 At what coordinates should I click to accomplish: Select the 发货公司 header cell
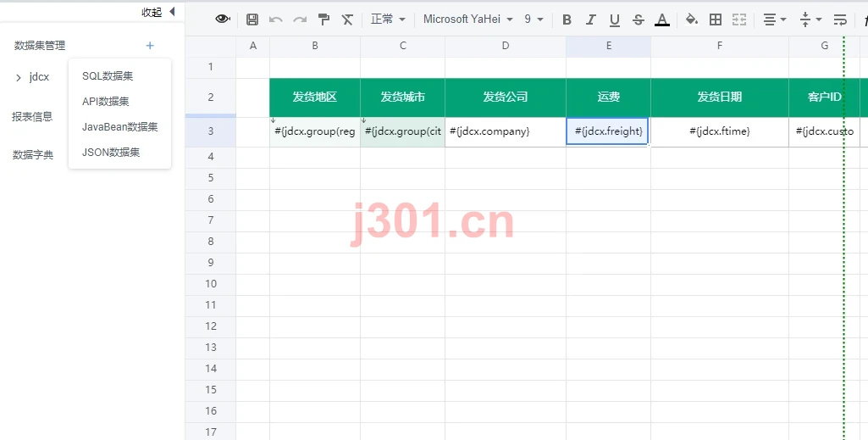pos(506,97)
